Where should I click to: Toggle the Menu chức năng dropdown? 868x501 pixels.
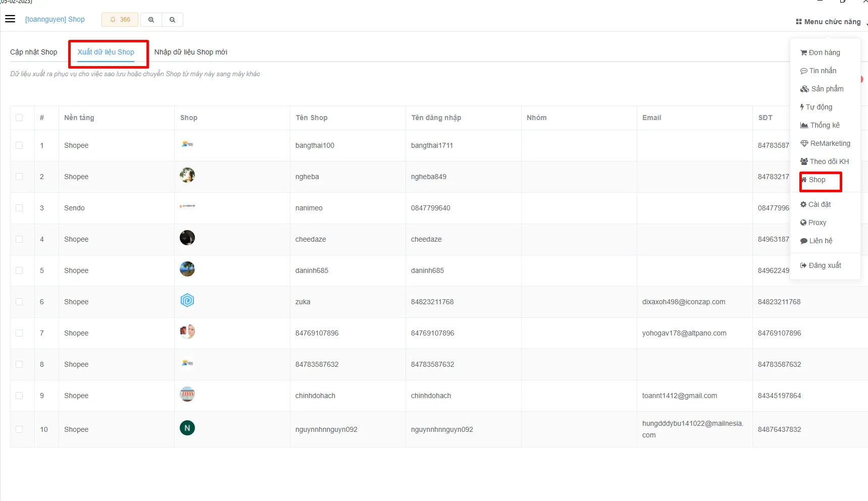coord(828,22)
